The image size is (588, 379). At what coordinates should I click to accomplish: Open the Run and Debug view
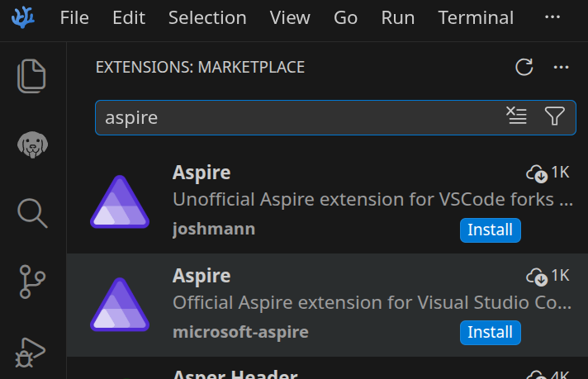coord(31,353)
